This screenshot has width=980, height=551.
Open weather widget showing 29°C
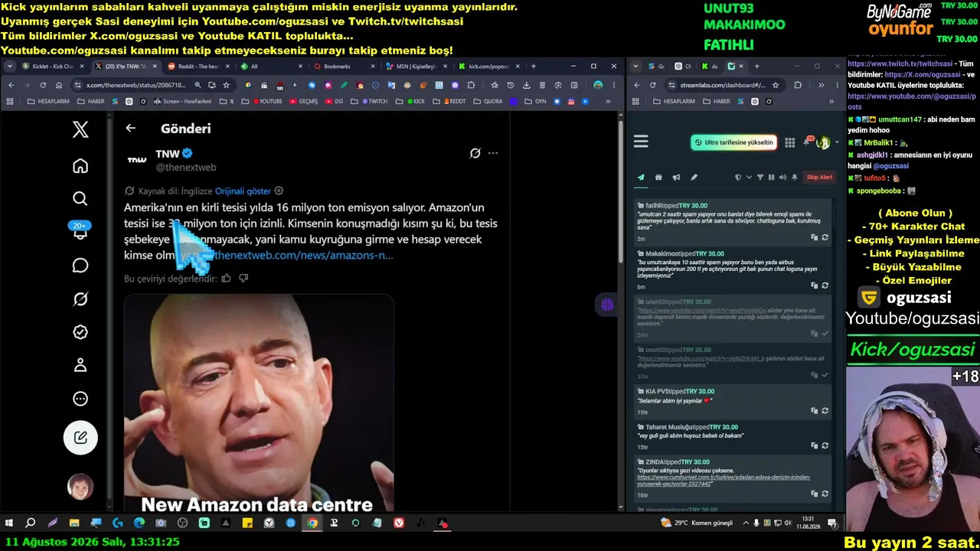(x=697, y=523)
